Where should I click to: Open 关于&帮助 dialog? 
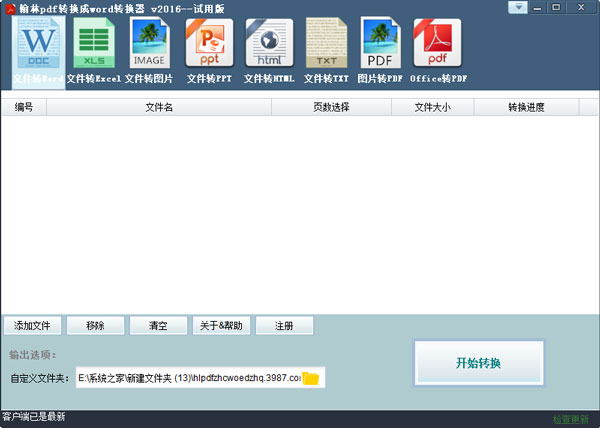click(x=221, y=326)
